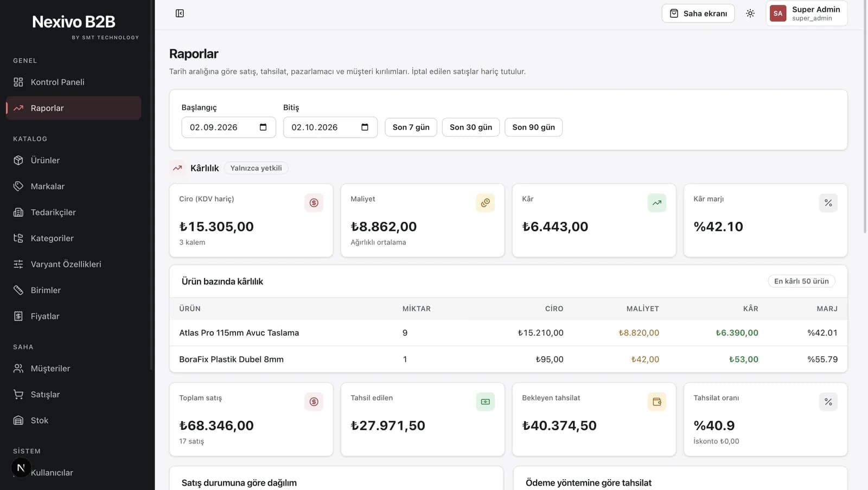Open Stok warehouse icon

tap(18, 420)
